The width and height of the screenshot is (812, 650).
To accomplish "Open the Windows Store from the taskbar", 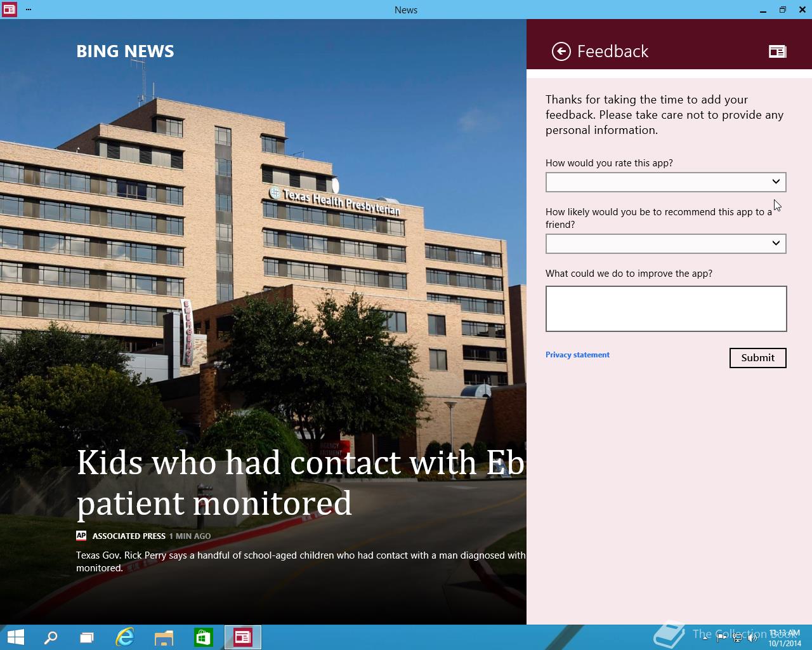I will point(203,637).
